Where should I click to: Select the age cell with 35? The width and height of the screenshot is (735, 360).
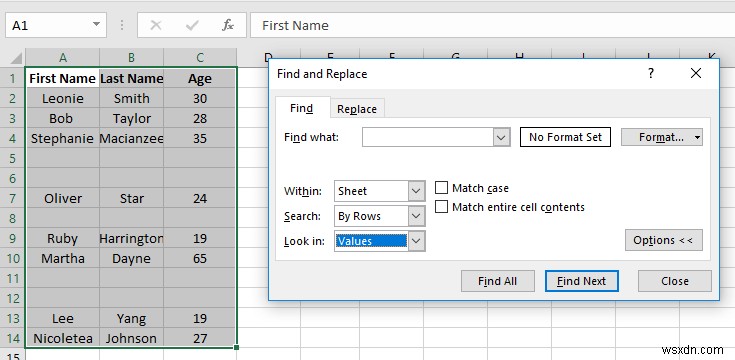point(200,138)
